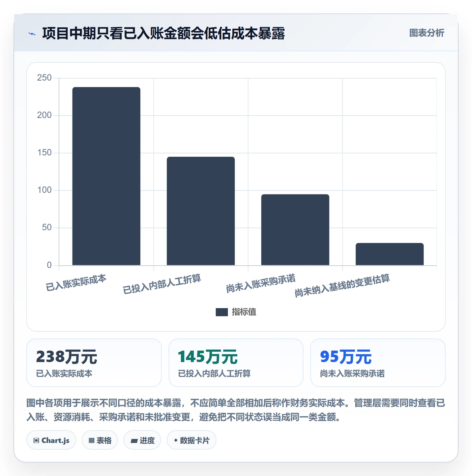Image resolution: width=472 pixels, height=476 pixels.
Task: Click the lightning icon beside the title
Action: click(32, 34)
